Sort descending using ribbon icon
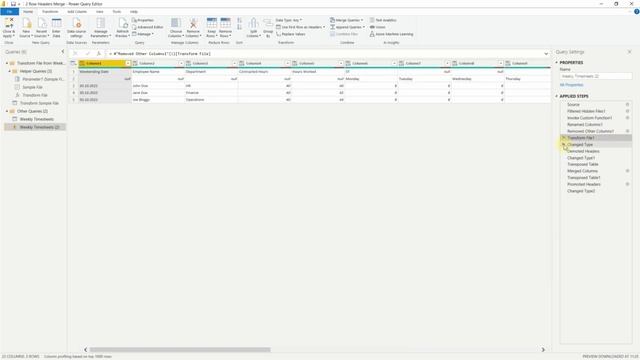Image resolution: width=640 pixels, height=360 pixels. pyautogui.click(x=240, y=27)
